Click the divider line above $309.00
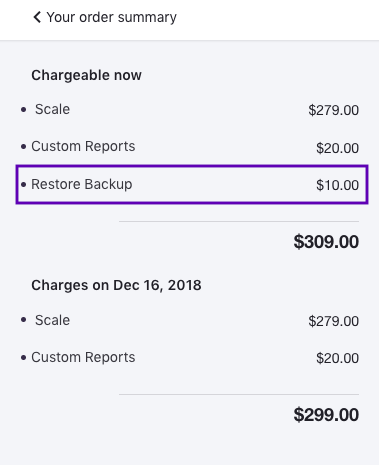 (239, 221)
